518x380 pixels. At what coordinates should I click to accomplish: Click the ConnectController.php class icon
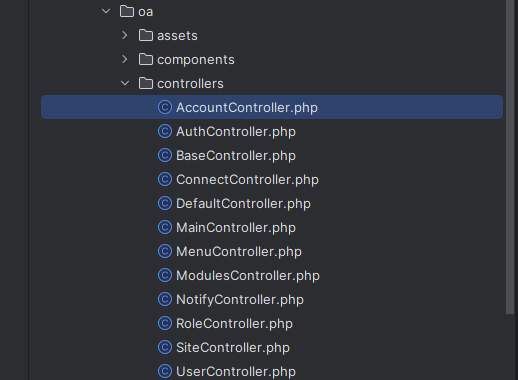(x=165, y=179)
